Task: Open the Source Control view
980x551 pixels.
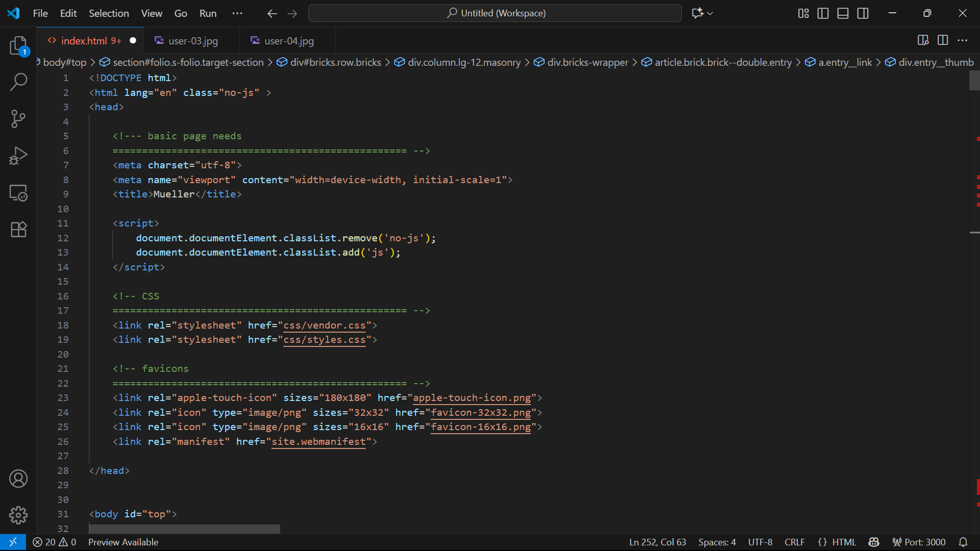Action: (x=18, y=118)
